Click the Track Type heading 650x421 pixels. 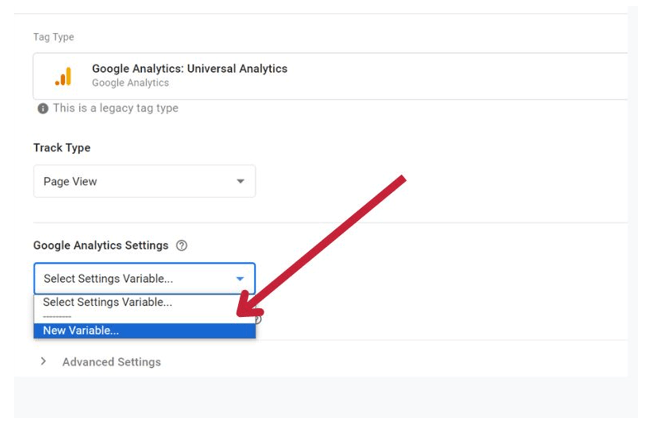click(x=62, y=148)
